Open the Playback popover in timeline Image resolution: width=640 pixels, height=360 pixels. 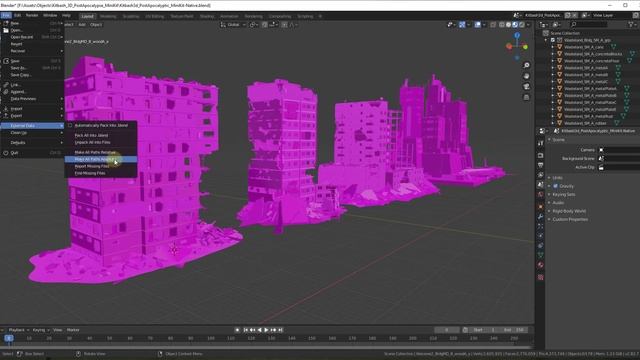point(18,330)
